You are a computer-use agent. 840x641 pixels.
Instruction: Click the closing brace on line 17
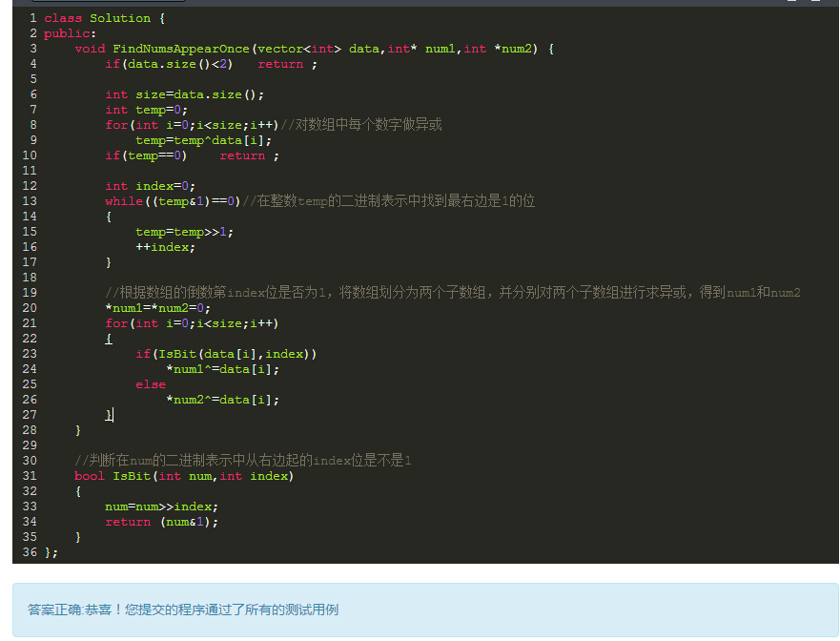tap(109, 262)
